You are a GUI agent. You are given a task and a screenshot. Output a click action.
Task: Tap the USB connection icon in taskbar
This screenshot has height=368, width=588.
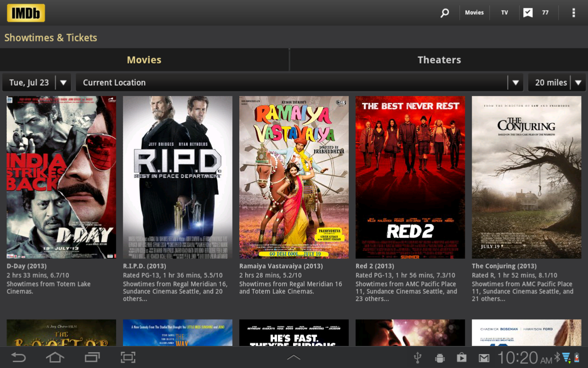click(x=417, y=357)
